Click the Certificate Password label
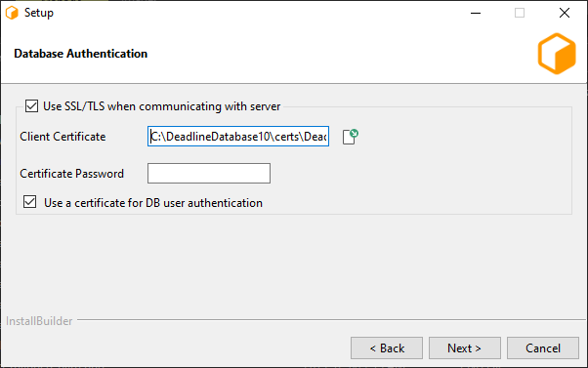The image size is (588, 368). 71,174
